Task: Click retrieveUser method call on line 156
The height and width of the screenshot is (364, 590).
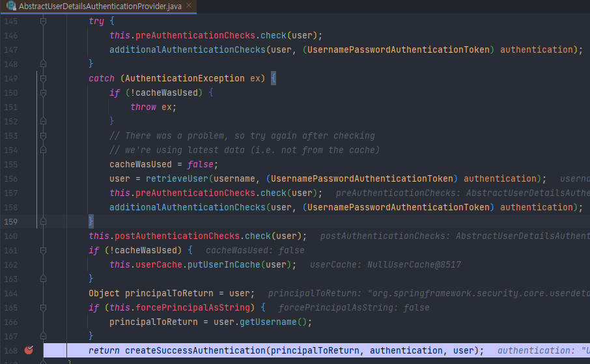Action: (x=177, y=179)
